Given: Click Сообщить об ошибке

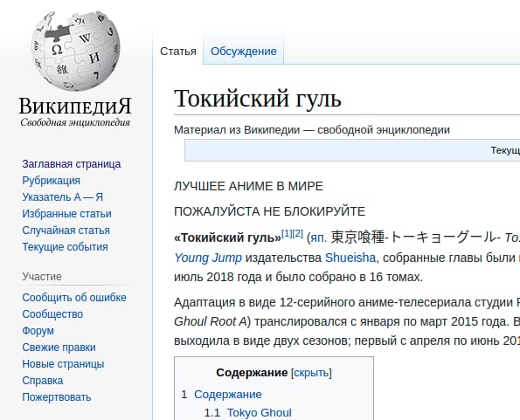Looking at the screenshot, I should [x=74, y=298].
